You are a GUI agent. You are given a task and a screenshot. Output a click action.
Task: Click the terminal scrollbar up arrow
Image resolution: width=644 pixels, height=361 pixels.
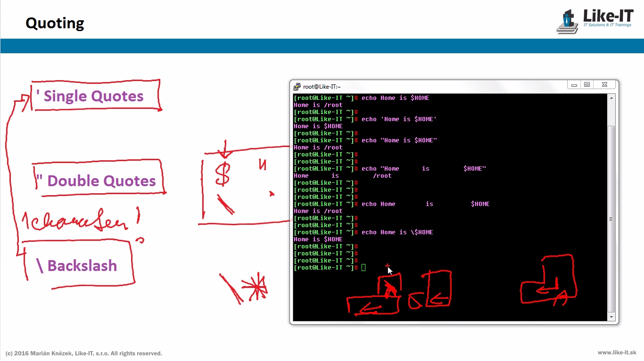[x=611, y=98]
